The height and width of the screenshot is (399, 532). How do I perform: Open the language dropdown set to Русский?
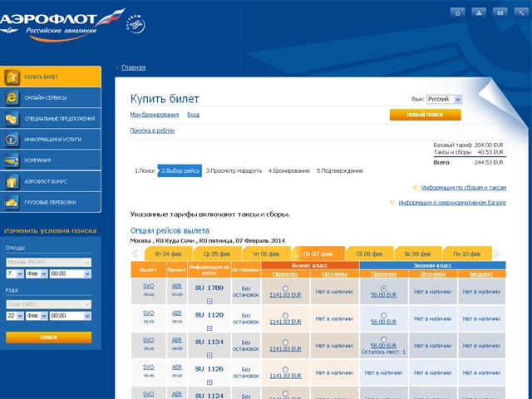point(444,99)
